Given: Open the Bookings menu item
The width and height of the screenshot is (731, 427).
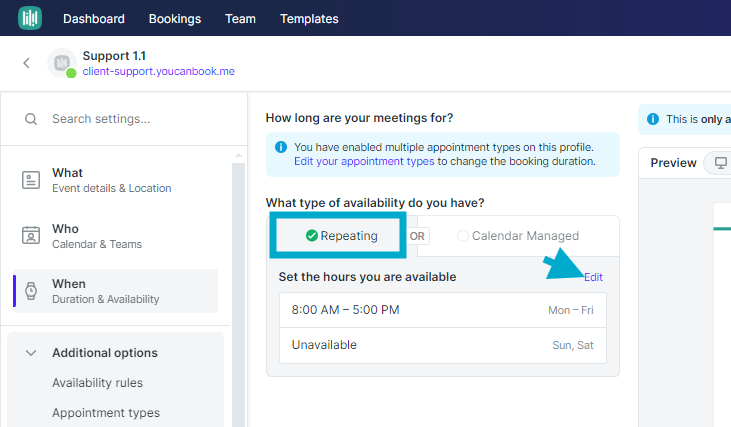Looking at the screenshot, I should [175, 18].
